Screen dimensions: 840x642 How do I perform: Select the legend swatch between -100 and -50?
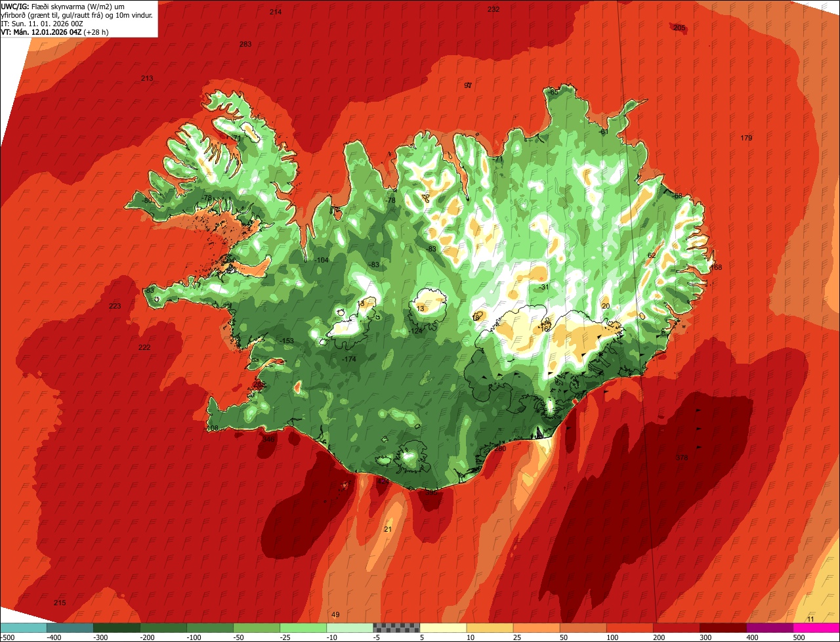[209, 628]
